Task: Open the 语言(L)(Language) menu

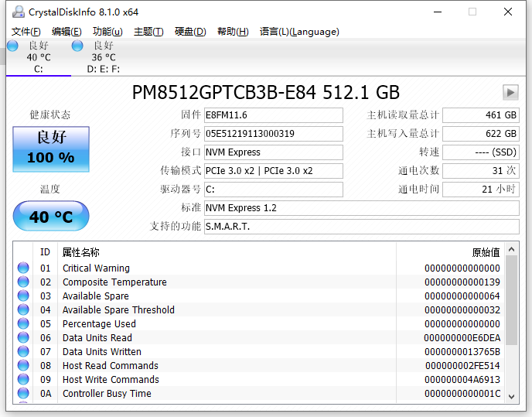Action: tap(299, 32)
